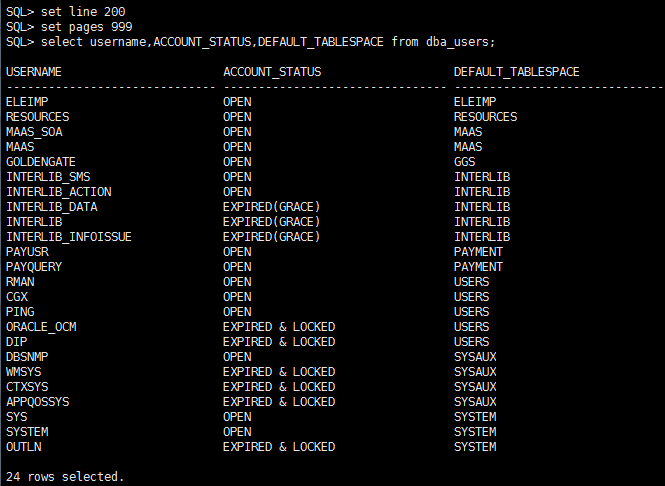This screenshot has width=665, height=486.
Task: Click PAYMENT tablespace in the PAYUSR row
Action: 478,252
